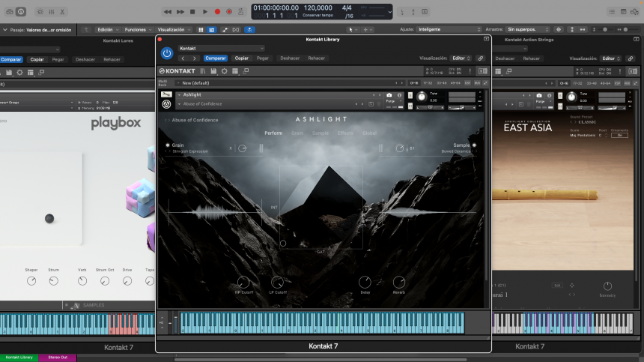Click Kontakt panic exclamation icon
The image size is (644, 362).
point(470,71)
